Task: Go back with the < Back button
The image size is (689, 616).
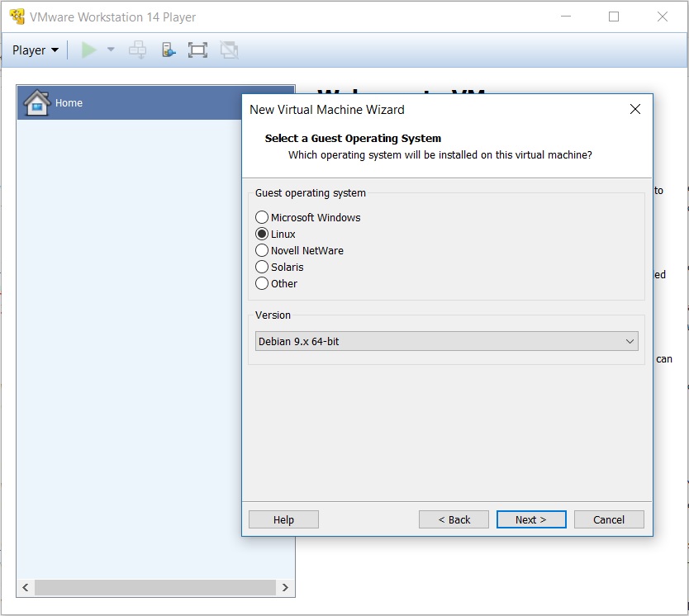Action: 454,519
